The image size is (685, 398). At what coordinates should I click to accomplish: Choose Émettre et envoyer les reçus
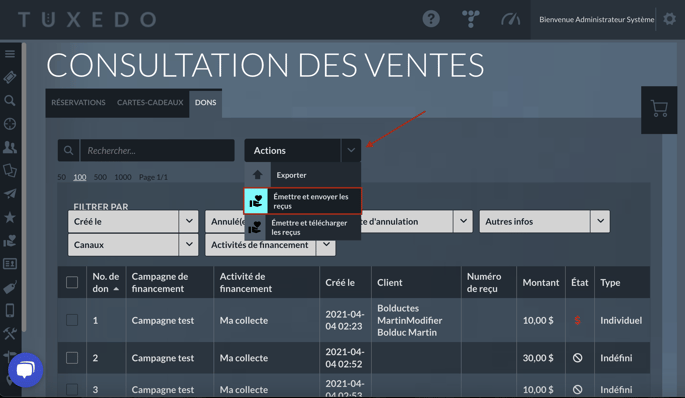302,201
